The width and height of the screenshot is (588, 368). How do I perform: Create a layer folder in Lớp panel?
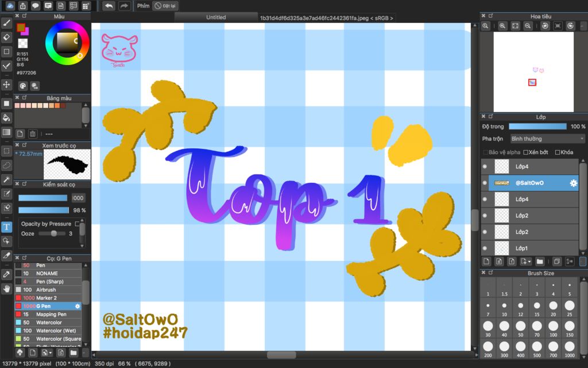(540, 262)
